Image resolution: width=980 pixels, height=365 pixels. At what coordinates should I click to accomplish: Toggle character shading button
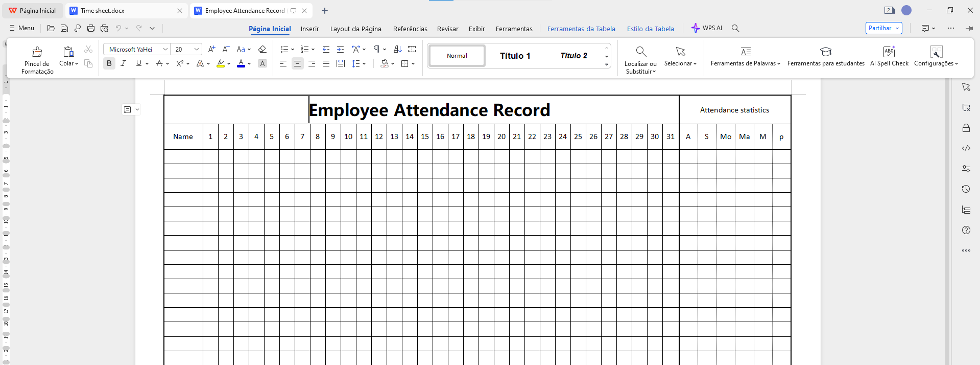coord(262,63)
